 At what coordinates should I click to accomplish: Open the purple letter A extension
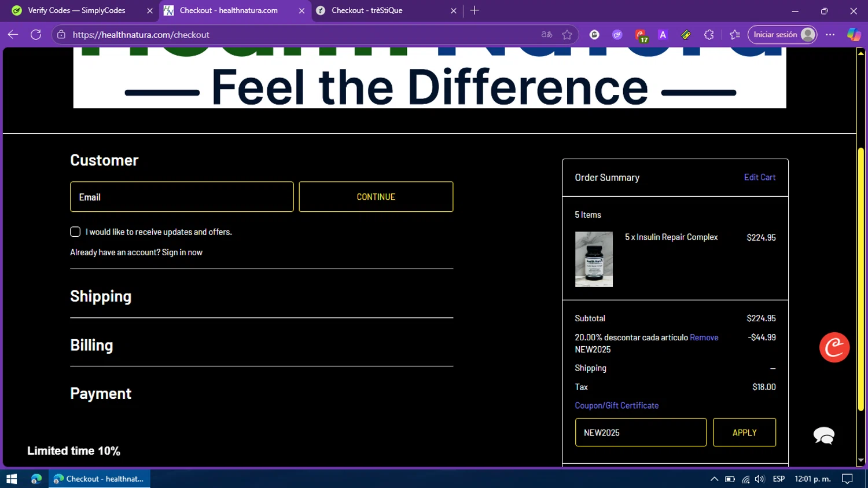pyautogui.click(x=663, y=35)
